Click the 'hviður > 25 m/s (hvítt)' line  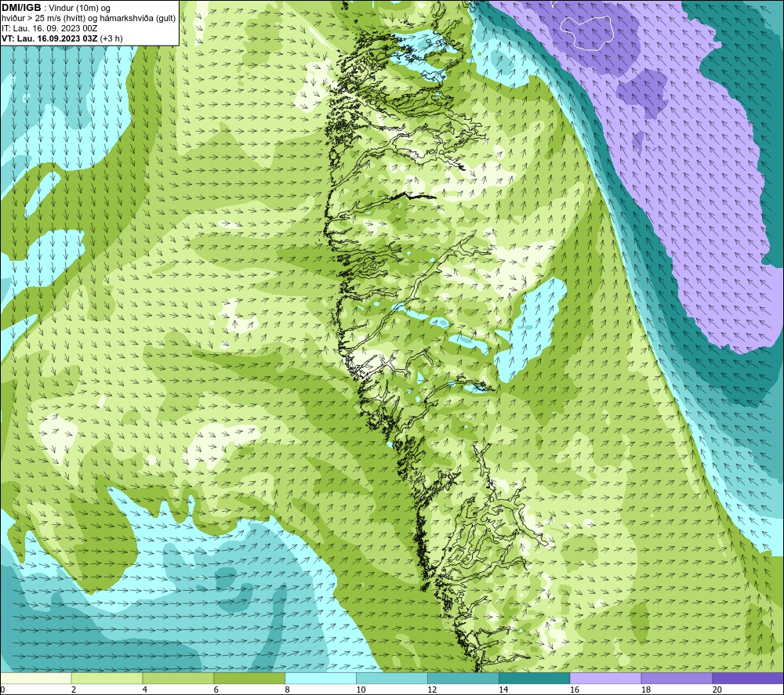(x=89, y=19)
